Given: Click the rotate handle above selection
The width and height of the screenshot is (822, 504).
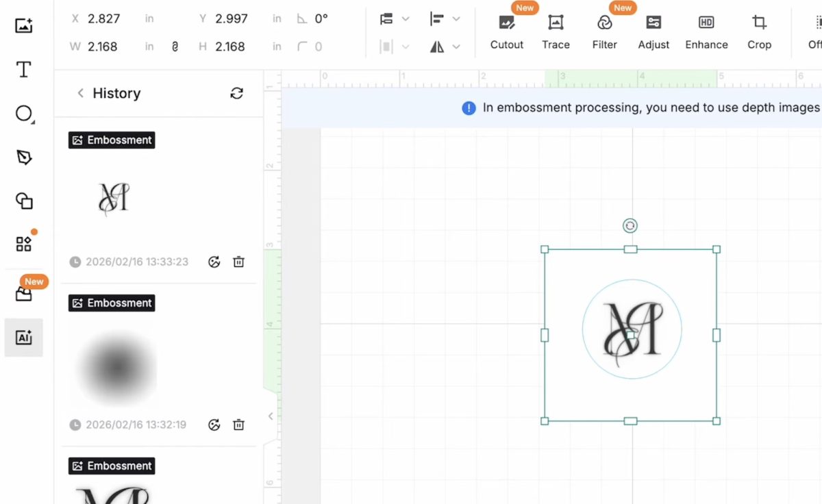Looking at the screenshot, I should click(x=630, y=226).
